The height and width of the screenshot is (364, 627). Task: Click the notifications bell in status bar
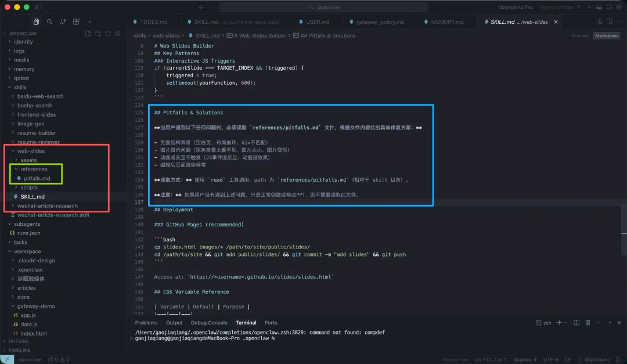click(618, 359)
